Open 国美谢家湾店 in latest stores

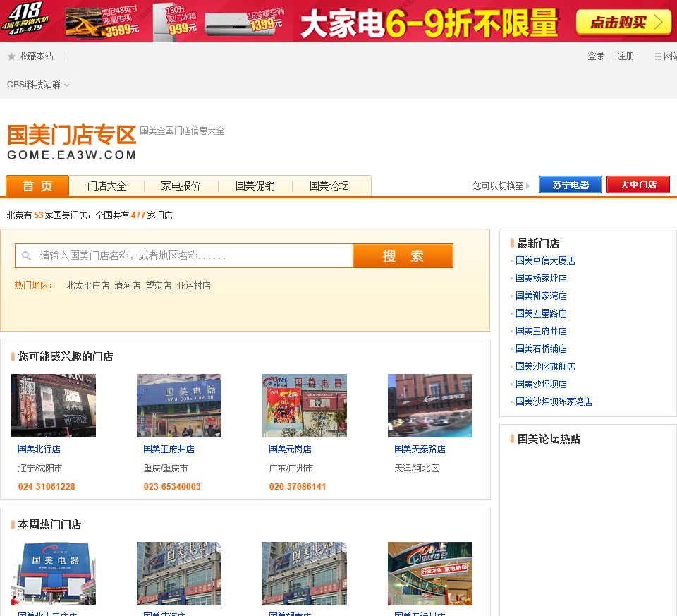541,296
